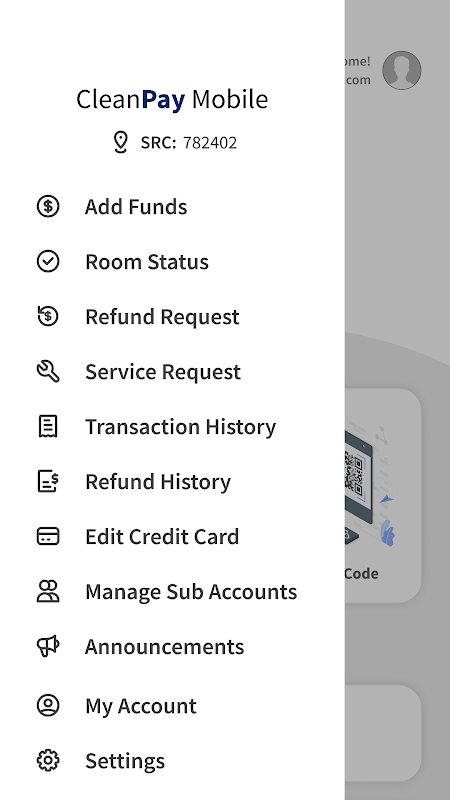Open Manage Sub Accounts
The height and width of the screenshot is (800, 450).
[172, 592]
